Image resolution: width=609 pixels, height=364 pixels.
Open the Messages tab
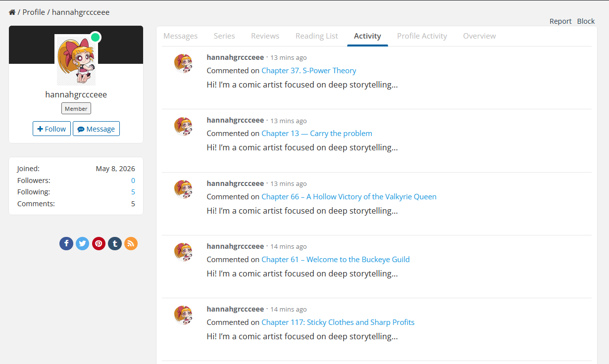click(x=181, y=36)
